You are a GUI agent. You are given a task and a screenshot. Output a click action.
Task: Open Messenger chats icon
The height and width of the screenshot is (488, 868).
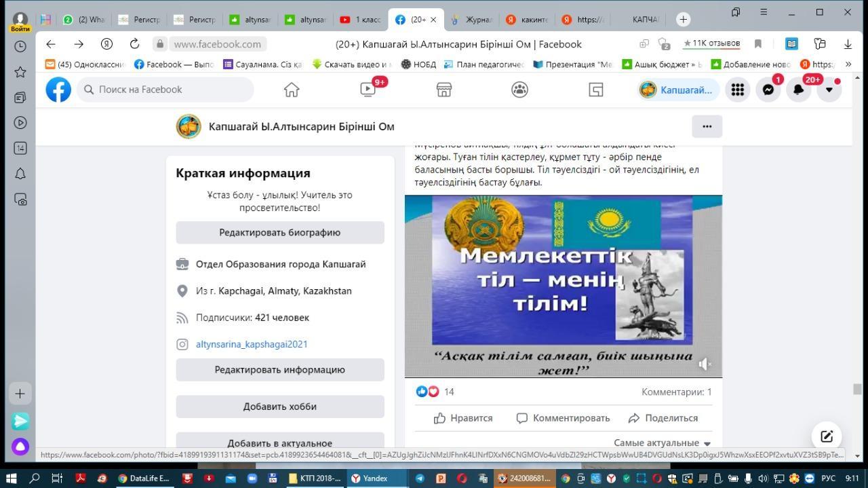(768, 90)
